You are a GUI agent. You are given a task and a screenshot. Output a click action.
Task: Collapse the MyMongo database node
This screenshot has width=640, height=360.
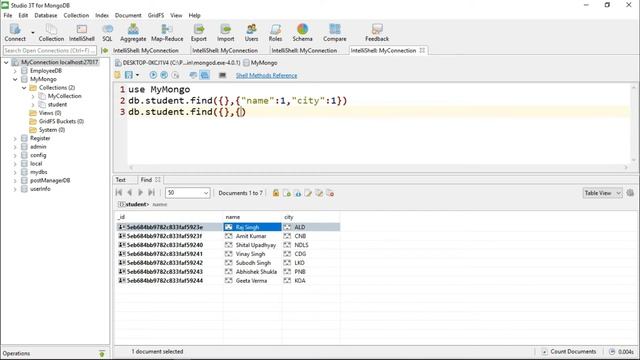point(15,79)
